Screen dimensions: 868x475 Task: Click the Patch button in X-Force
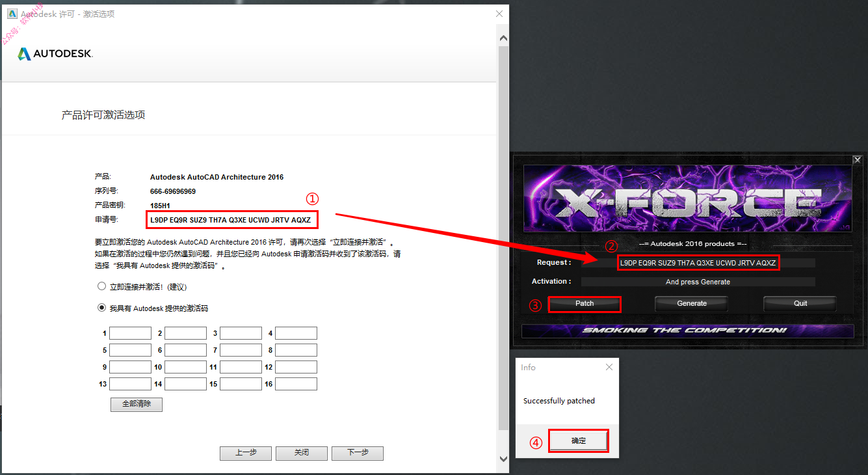(585, 304)
